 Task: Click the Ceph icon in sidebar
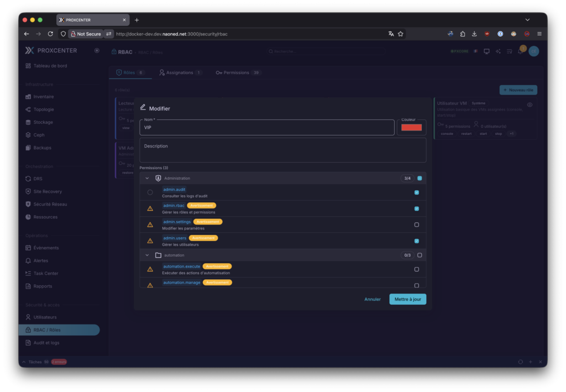click(x=28, y=135)
